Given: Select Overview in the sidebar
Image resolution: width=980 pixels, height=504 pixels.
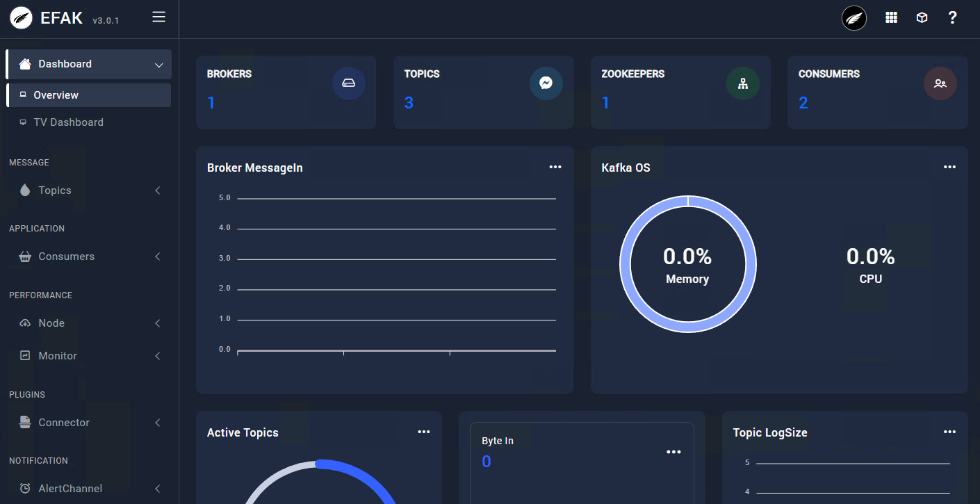Looking at the screenshot, I should pos(88,95).
